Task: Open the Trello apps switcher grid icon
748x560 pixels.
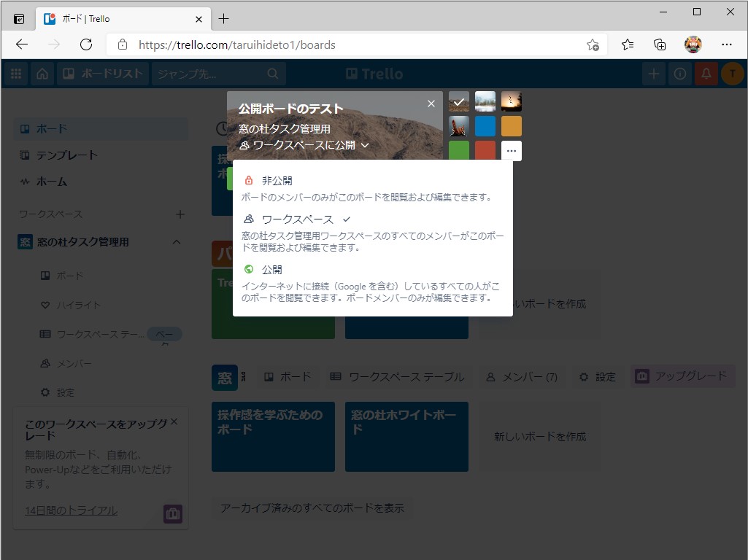Action: coord(15,73)
